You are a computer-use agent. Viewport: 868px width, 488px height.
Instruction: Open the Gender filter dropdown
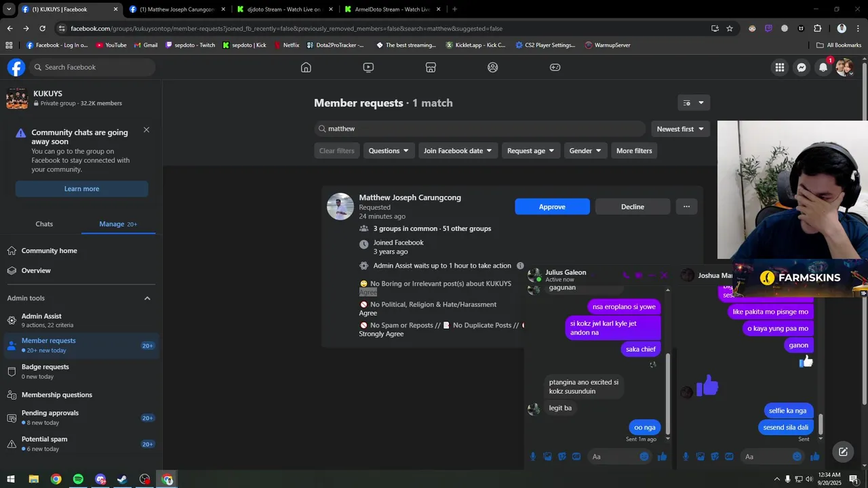[x=586, y=150]
